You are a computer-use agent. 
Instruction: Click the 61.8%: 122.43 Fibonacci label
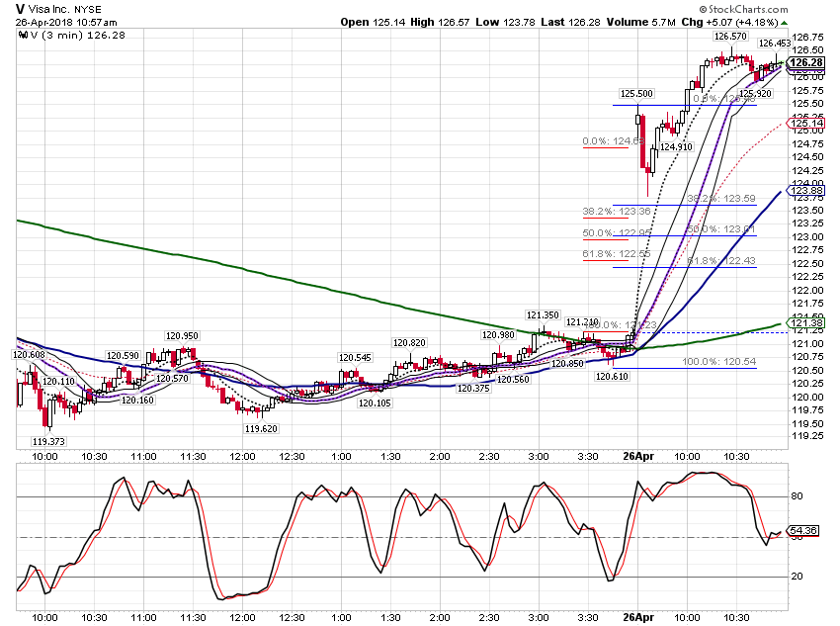(721, 260)
